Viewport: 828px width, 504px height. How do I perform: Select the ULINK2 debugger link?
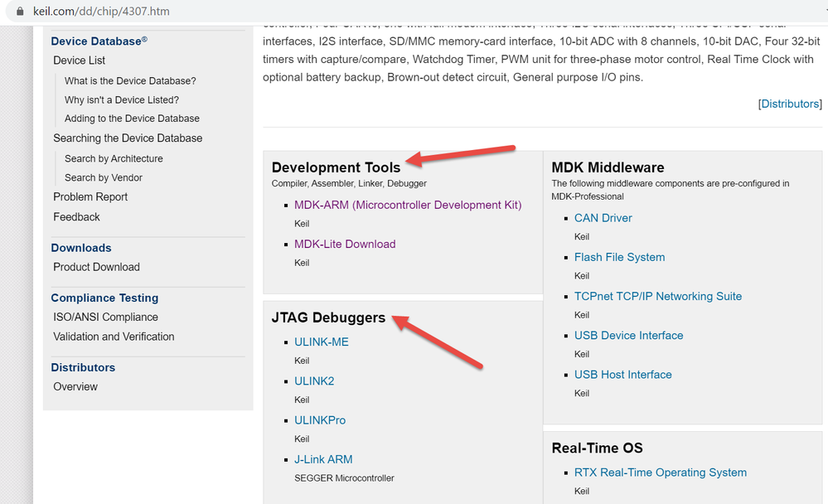(x=314, y=381)
